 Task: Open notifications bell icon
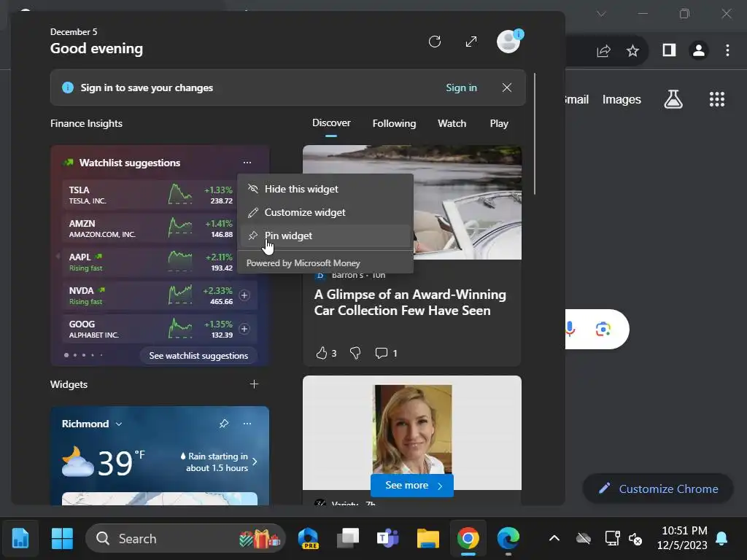tap(721, 539)
